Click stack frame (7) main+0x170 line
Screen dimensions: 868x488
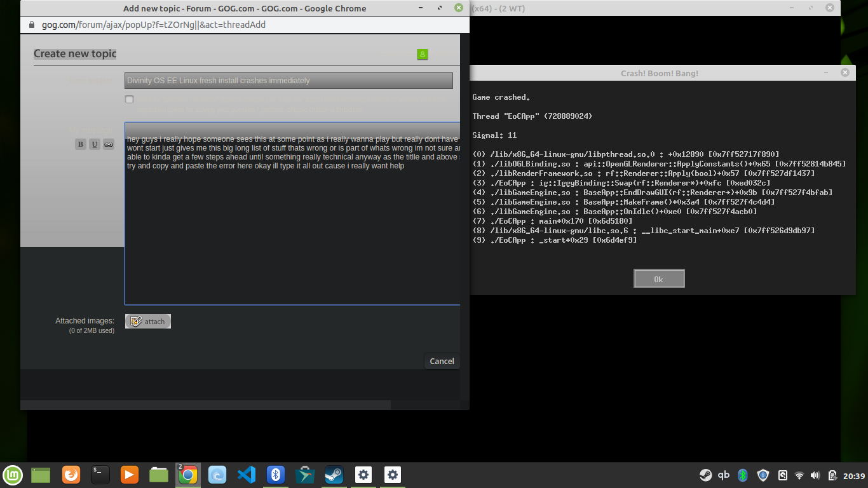552,221
